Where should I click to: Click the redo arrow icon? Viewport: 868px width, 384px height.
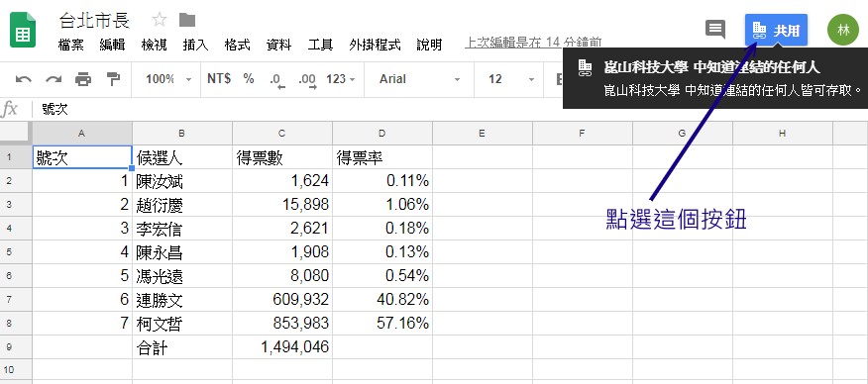54,79
